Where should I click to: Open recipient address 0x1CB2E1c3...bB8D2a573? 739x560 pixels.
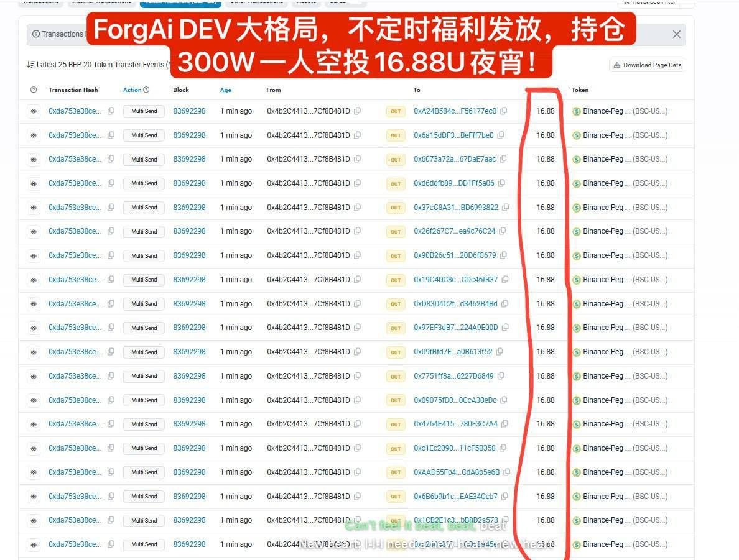point(456,520)
